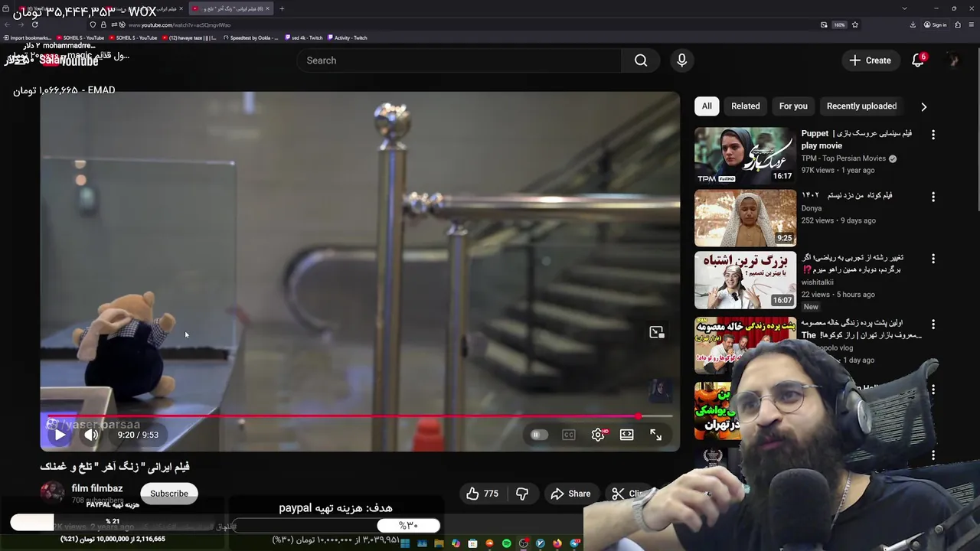Select the Related filter chip
Viewport: 980px width, 551px height.
point(745,106)
